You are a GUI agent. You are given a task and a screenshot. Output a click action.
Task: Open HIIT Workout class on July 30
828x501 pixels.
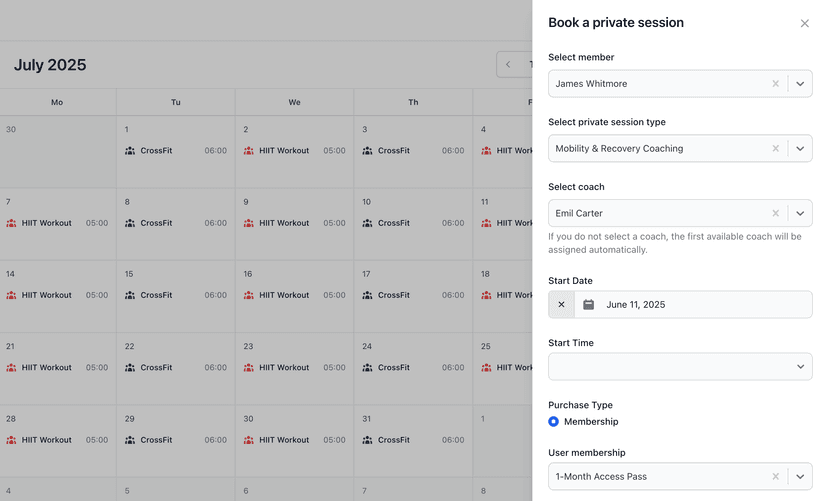click(x=295, y=440)
